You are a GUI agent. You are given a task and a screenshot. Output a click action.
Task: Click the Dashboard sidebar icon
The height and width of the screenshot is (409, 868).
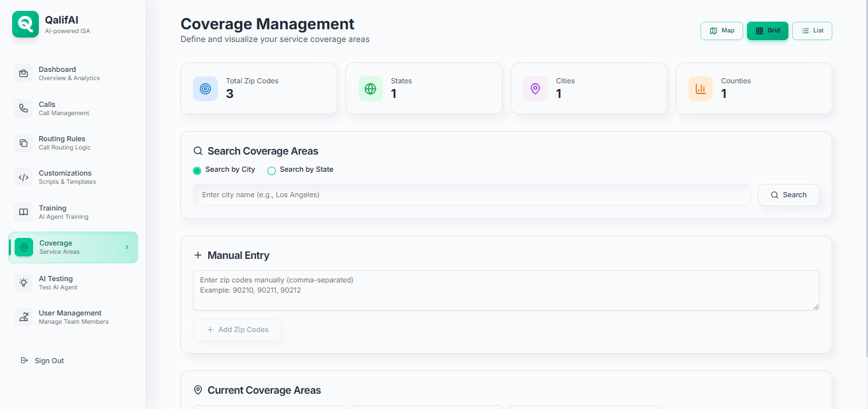(24, 73)
